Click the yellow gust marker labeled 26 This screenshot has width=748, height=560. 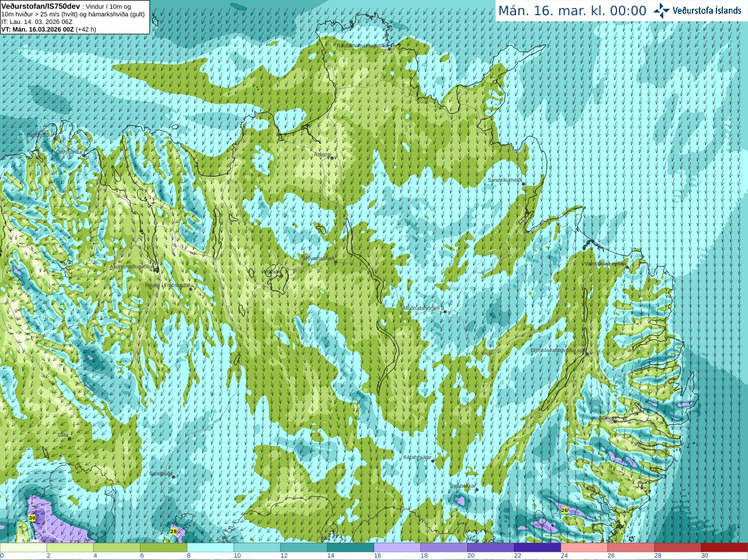coord(565,510)
